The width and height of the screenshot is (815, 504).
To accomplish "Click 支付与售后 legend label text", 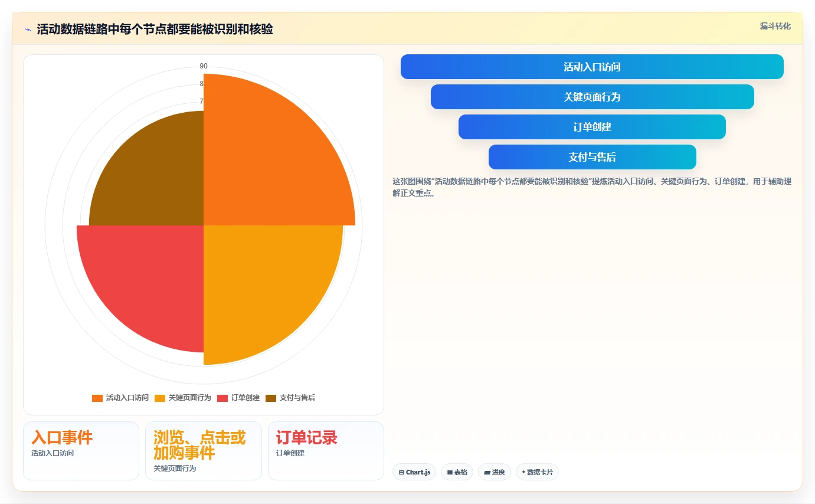I will point(297,398).
